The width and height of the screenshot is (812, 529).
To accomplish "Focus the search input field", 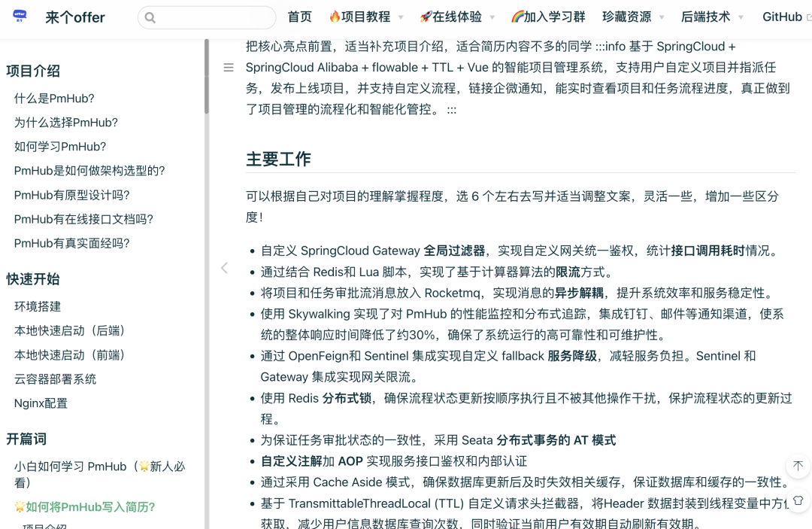I will (x=207, y=17).
